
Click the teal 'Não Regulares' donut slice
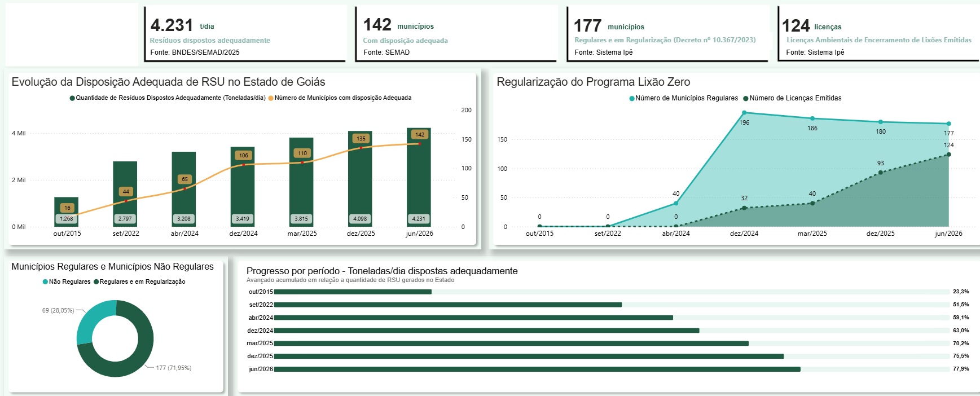[x=92, y=318]
